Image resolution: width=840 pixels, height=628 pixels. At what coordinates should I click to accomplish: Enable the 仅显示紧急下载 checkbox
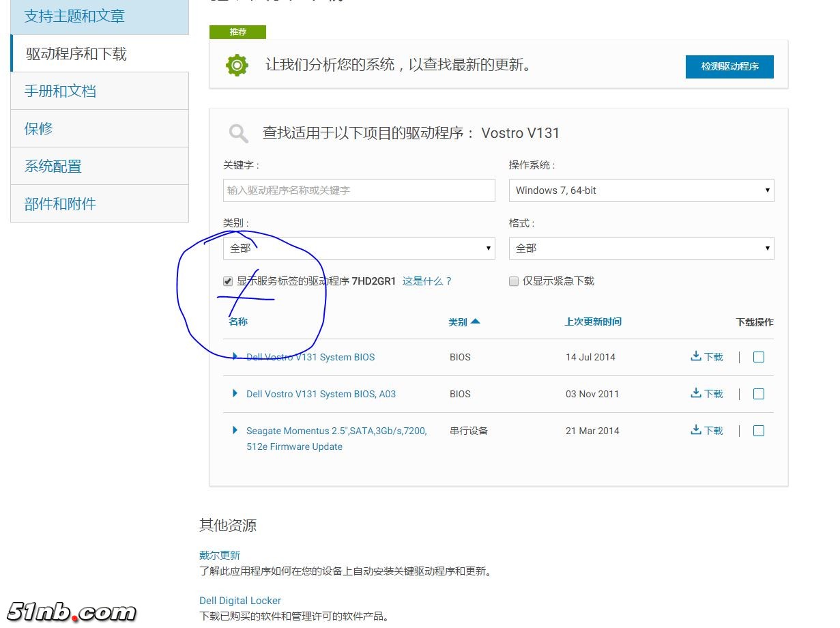pyautogui.click(x=514, y=281)
